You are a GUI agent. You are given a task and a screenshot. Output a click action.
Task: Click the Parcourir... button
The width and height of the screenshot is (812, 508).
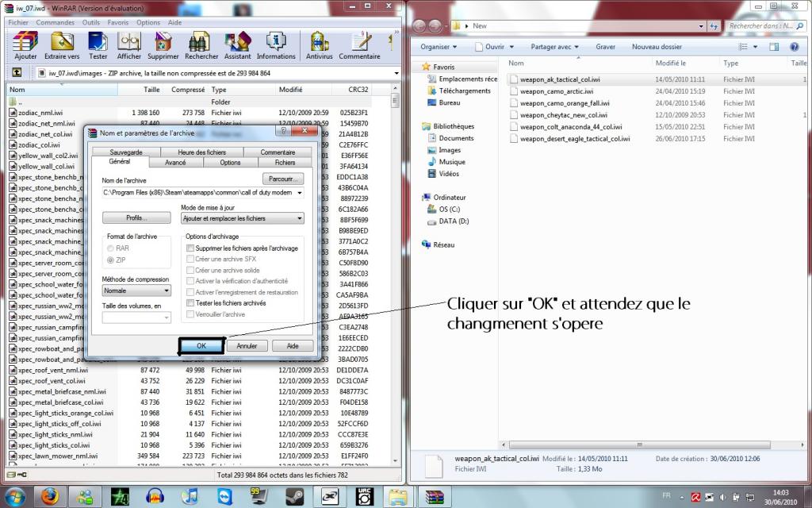(283, 179)
